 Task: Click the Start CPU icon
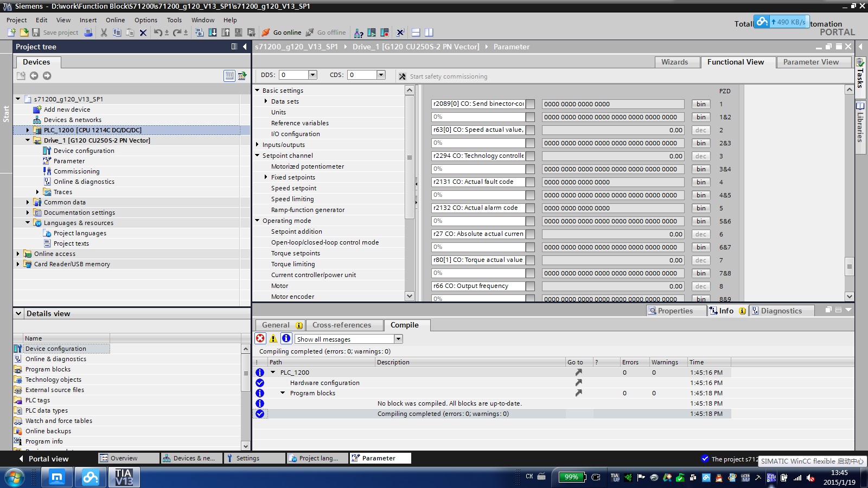pyautogui.click(x=372, y=33)
